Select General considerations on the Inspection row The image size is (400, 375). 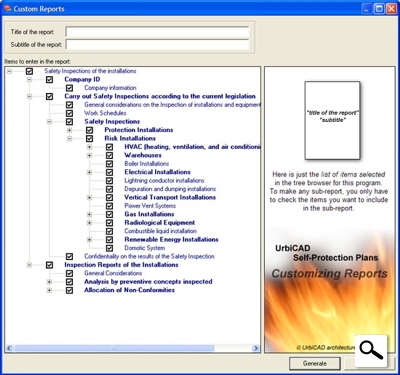coord(172,105)
